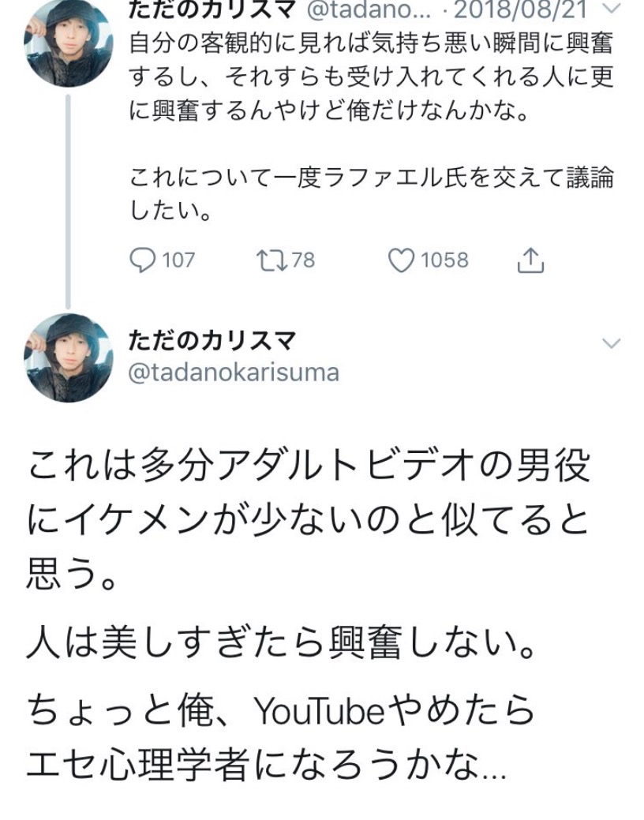The width and height of the screenshot is (644, 820).
Task: Click the display name ただのカリスマ on top tweet
Action: 212,11
